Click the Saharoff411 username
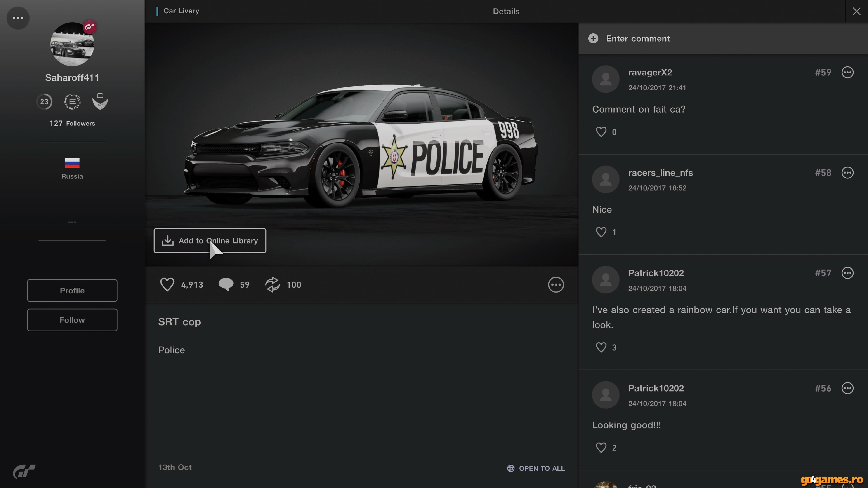 (72, 78)
